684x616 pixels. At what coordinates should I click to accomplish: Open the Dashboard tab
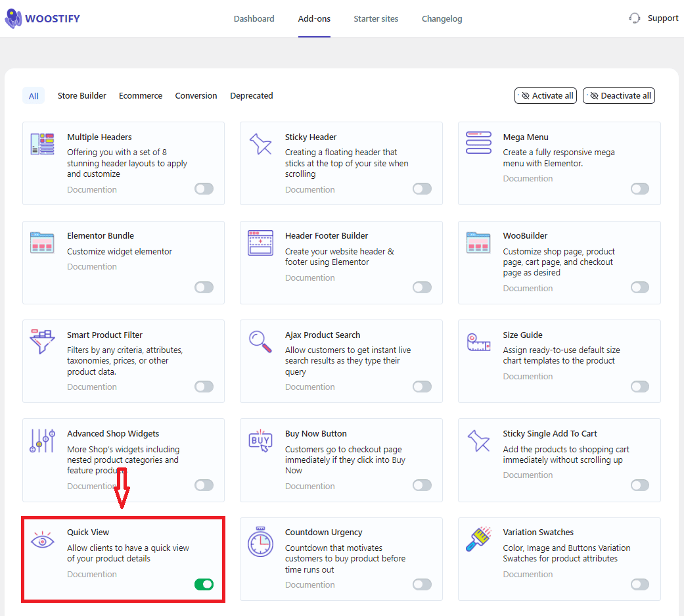254,19
